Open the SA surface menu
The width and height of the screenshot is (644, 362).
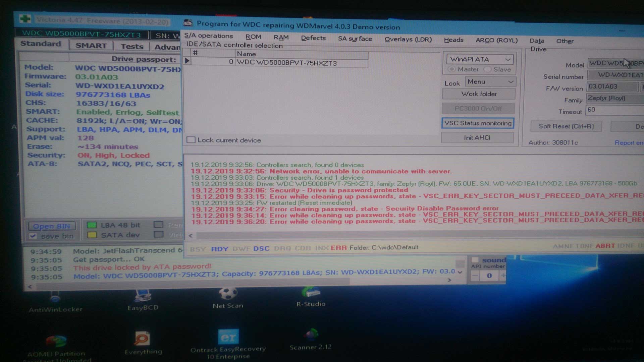355,39
